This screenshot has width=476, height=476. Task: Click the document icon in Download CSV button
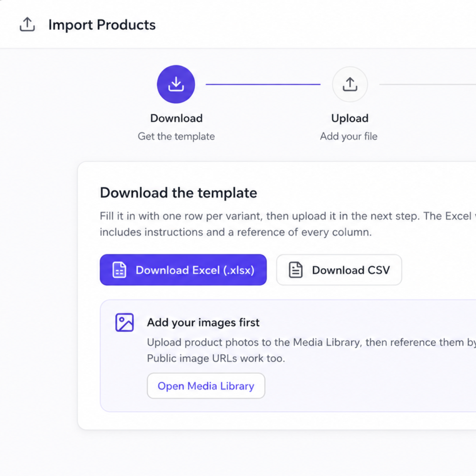[x=296, y=270]
